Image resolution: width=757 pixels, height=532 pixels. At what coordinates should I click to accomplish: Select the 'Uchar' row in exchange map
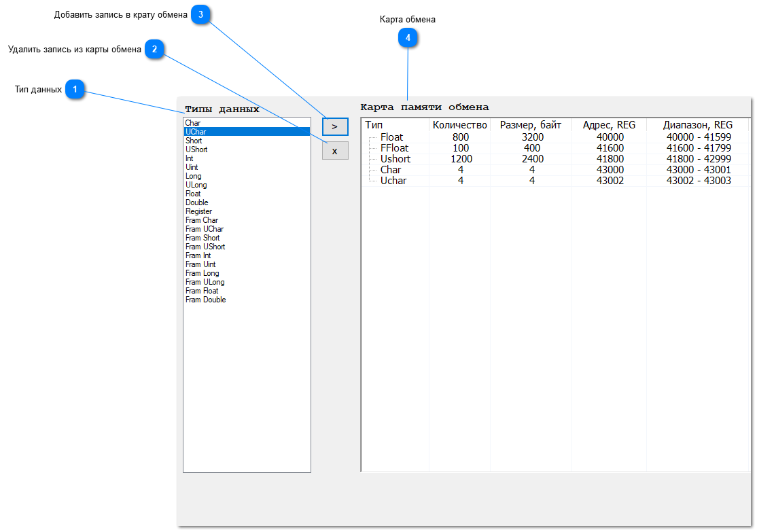point(556,181)
